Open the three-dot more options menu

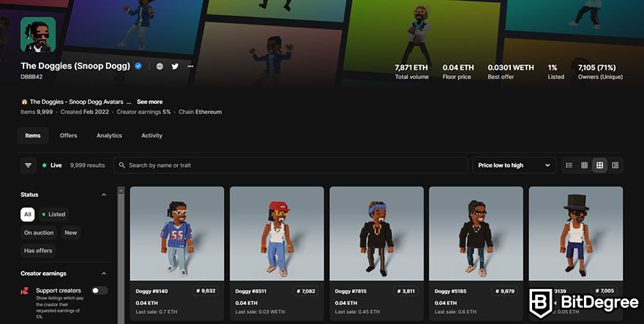[190, 66]
